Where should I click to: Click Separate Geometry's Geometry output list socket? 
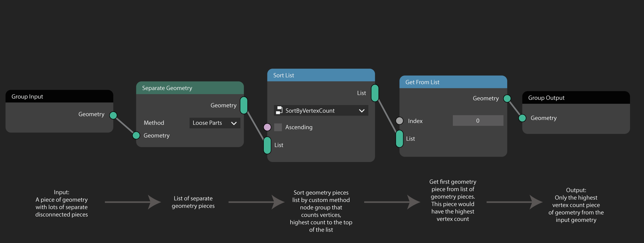click(x=244, y=105)
